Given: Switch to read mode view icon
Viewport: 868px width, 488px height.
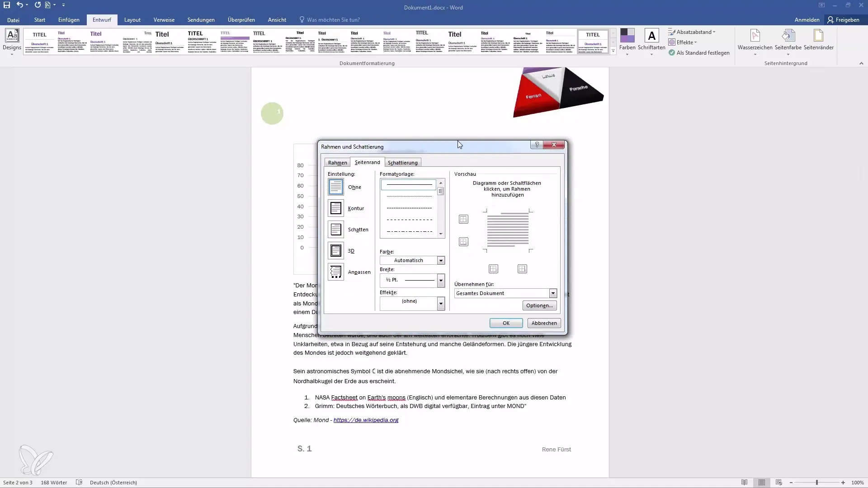Looking at the screenshot, I should [x=744, y=483].
